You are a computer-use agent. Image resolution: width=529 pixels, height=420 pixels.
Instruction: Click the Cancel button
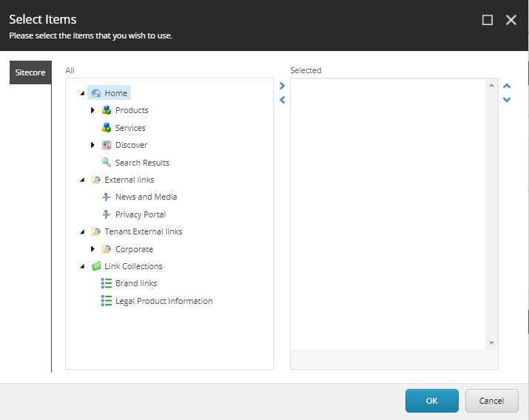[x=491, y=401]
